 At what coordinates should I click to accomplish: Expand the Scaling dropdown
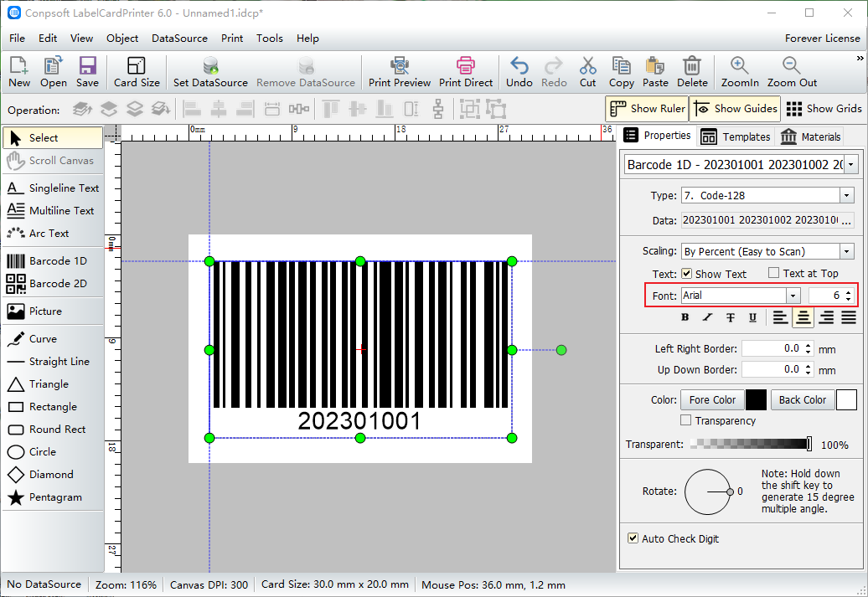point(846,252)
